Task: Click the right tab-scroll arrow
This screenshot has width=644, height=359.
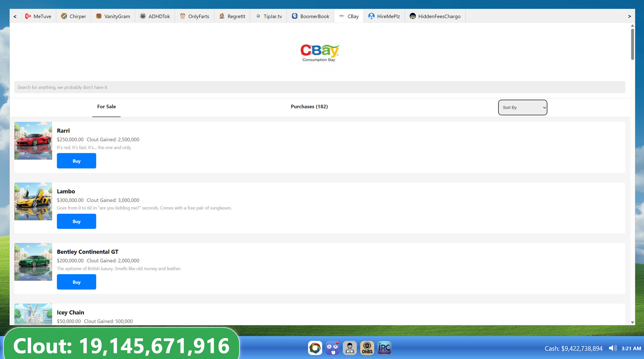Action: tap(630, 16)
